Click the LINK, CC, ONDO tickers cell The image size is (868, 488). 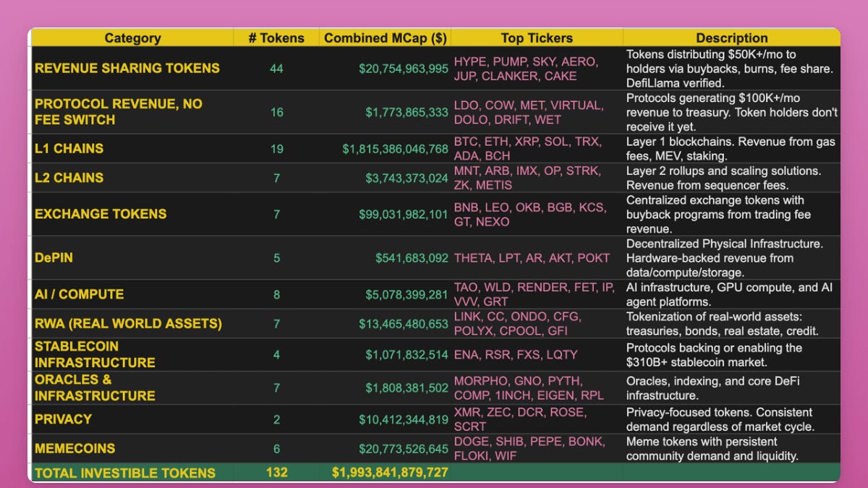537,323
